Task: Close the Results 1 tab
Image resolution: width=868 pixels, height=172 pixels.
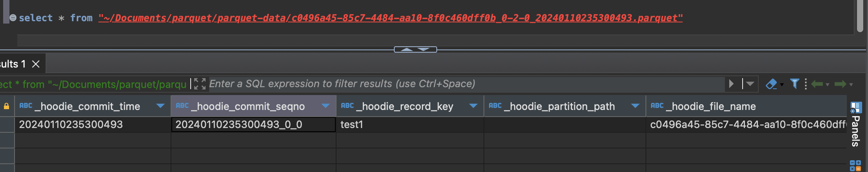Action: click(x=36, y=64)
